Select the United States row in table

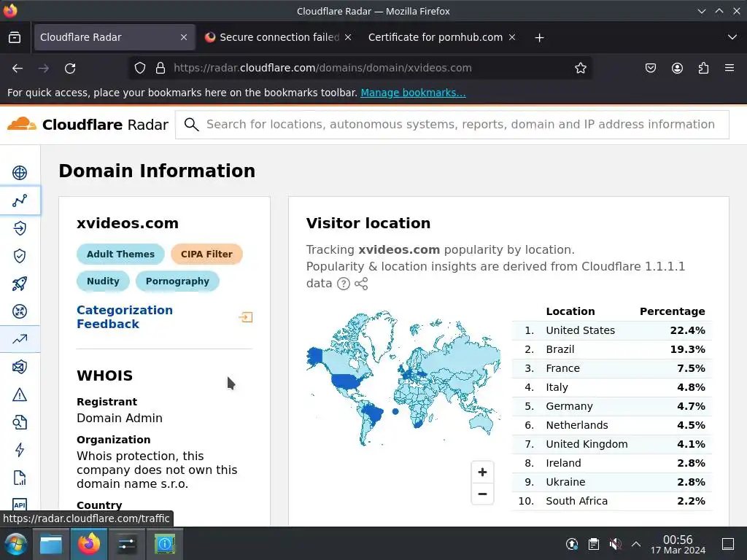(612, 330)
